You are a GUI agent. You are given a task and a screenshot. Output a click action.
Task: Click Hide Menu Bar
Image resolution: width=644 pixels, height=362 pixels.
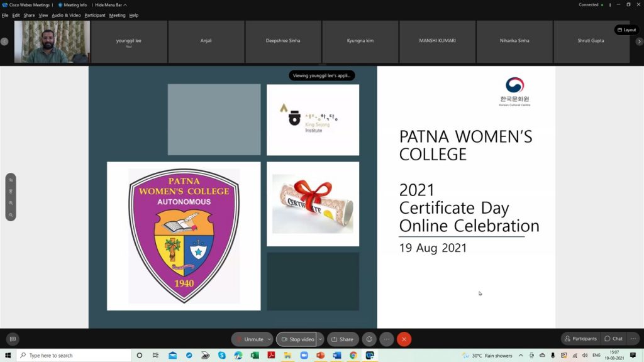point(110,5)
